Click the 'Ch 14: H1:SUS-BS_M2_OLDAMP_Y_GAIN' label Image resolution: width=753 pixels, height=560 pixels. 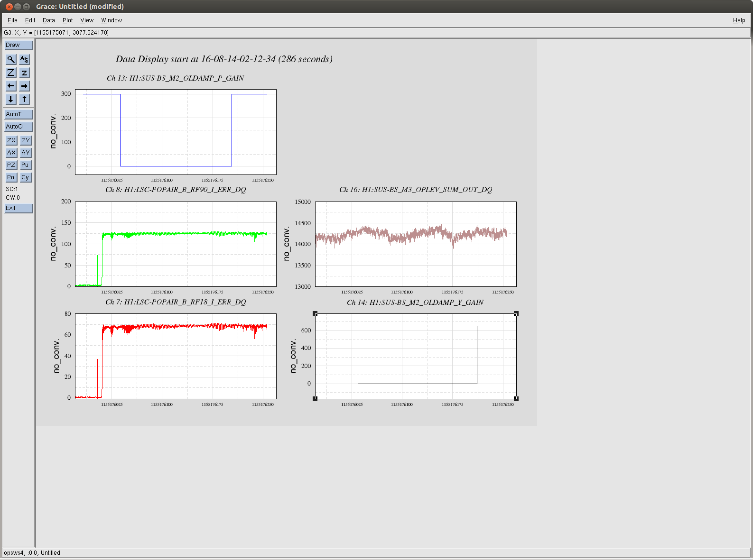tap(415, 303)
